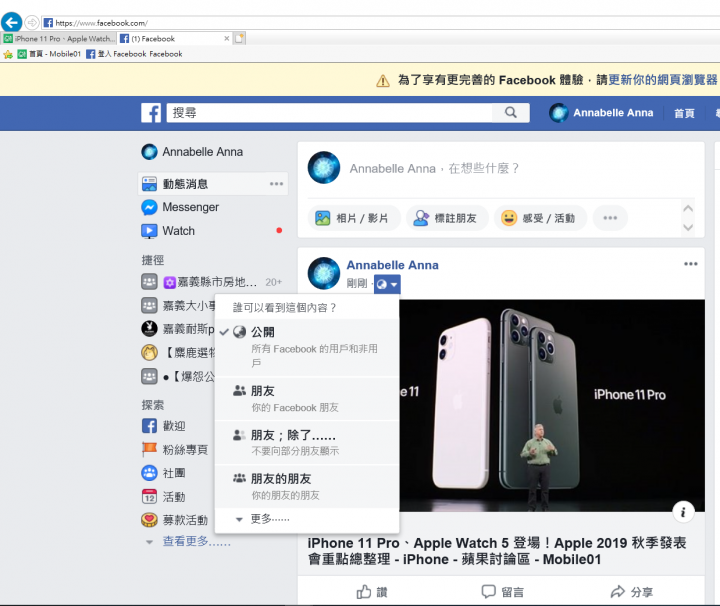Click the update browser link in banner

(663, 80)
